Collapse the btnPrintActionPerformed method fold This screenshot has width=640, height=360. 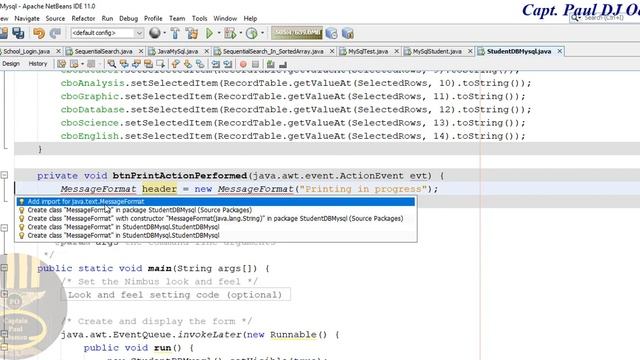coord(4,176)
